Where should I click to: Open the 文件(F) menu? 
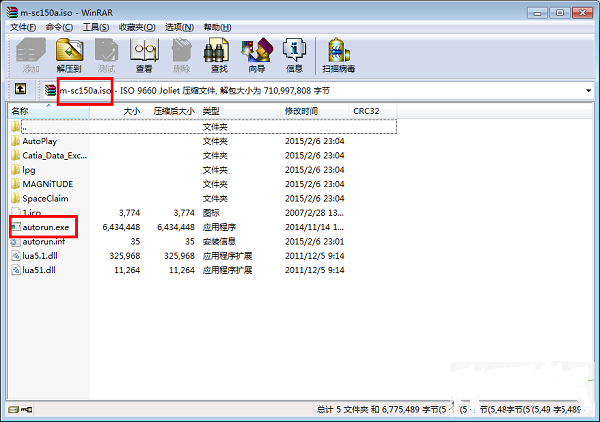coord(23,27)
